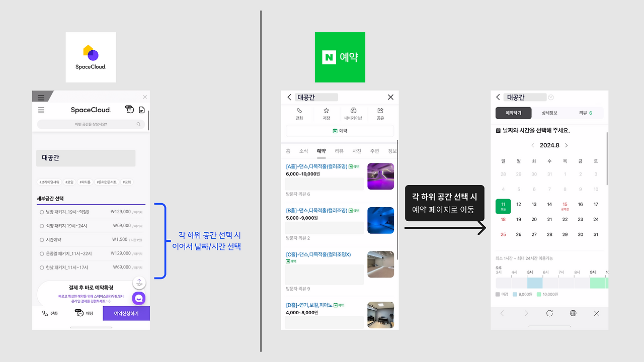
Task: Open SpaceCloud header chat bubble icon
Action: click(x=130, y=110)
